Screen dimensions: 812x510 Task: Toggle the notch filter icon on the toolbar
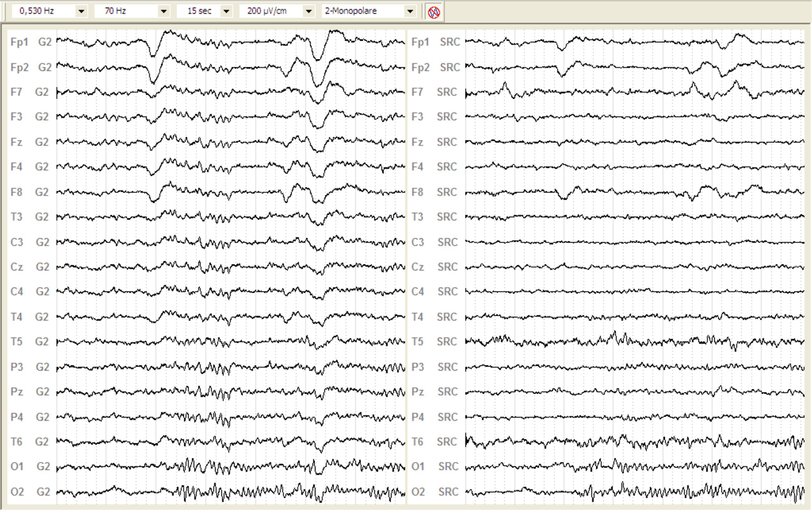pos(434,11)
